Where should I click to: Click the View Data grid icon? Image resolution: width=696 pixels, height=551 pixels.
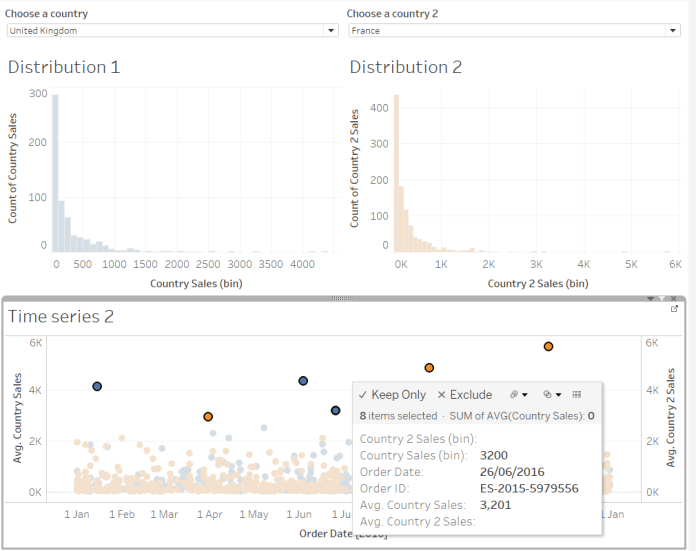(x=577, y=395)
